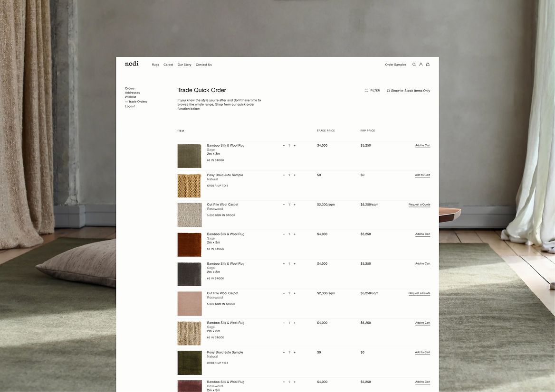Image resolution: width=555 pixels, height=392 pixels.
Task: Click the nodi logo
Action: tap(132, 64)
